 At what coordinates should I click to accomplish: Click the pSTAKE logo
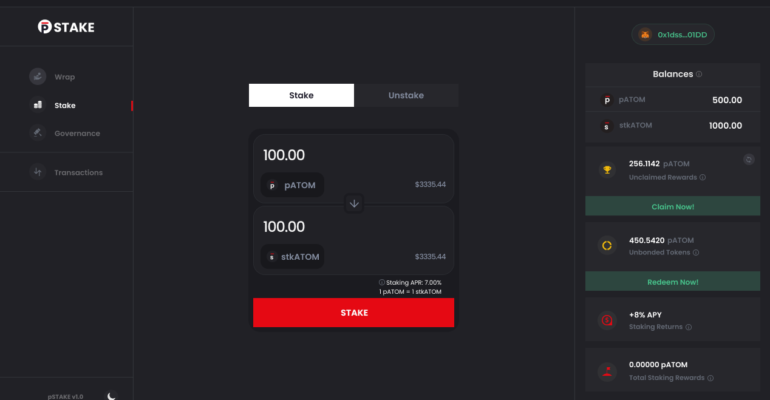(x=66, y=27)
